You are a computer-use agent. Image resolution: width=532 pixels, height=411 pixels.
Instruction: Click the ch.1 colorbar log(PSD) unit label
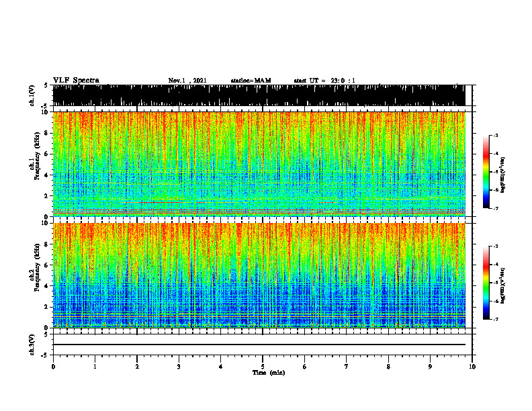click(x=503, y=175)
